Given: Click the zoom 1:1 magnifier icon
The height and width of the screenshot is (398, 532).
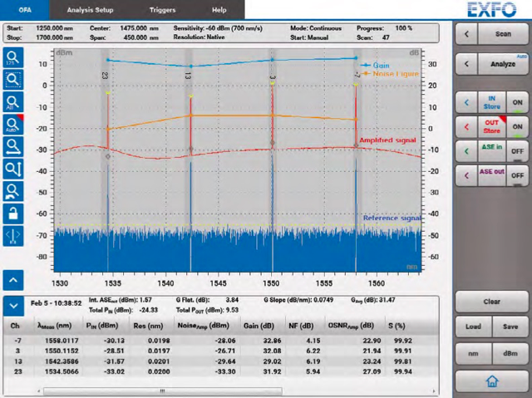Looking at the screenshot, I should click(x=13, y=58).
